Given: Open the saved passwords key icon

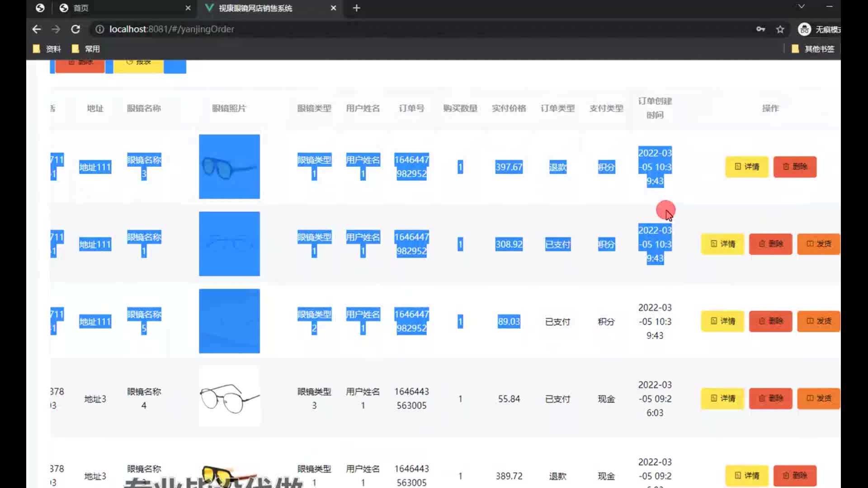Looking at the screenshot, I should coord(760,29).
